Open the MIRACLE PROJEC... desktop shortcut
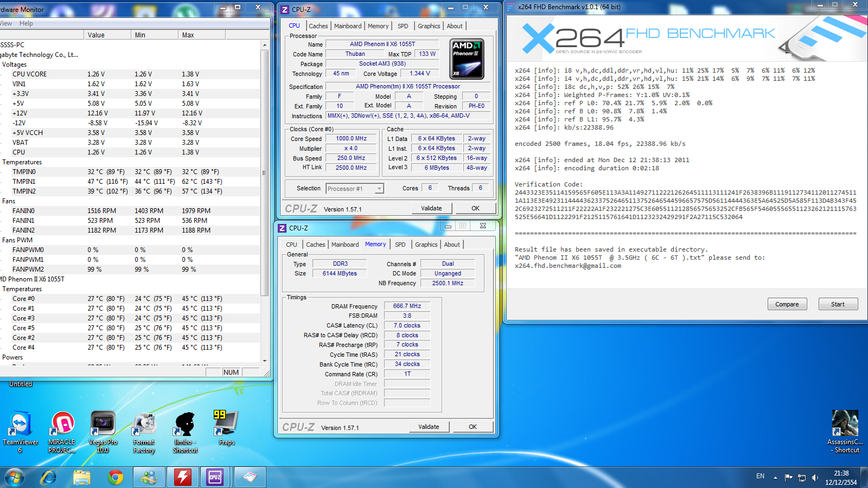The image size is (868, 488). point(62,432)
